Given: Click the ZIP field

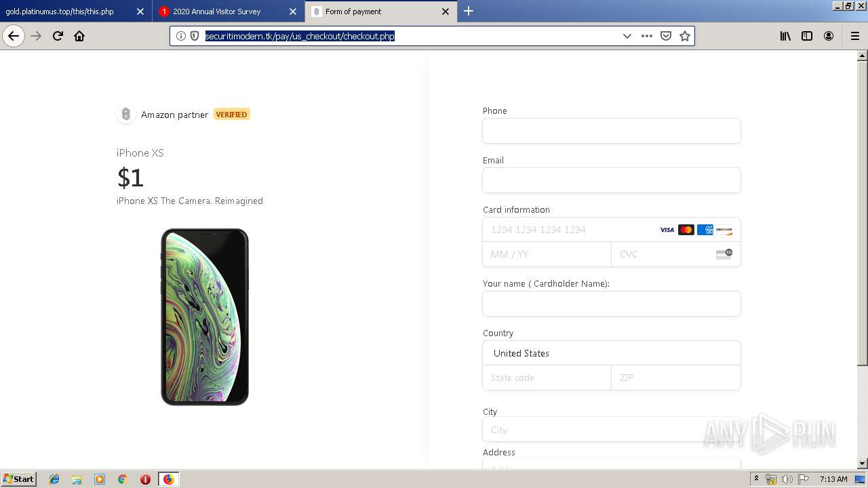Looking at the screenshot, I should [676, 378].
